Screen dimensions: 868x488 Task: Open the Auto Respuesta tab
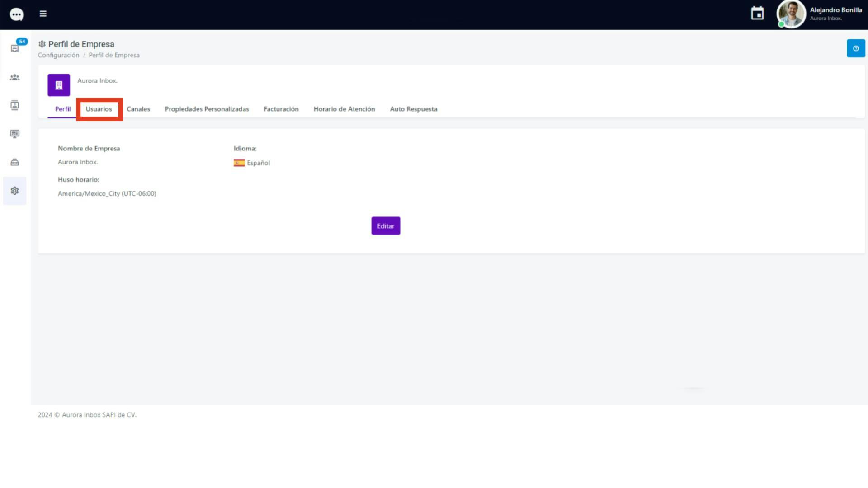click(413, 109)
